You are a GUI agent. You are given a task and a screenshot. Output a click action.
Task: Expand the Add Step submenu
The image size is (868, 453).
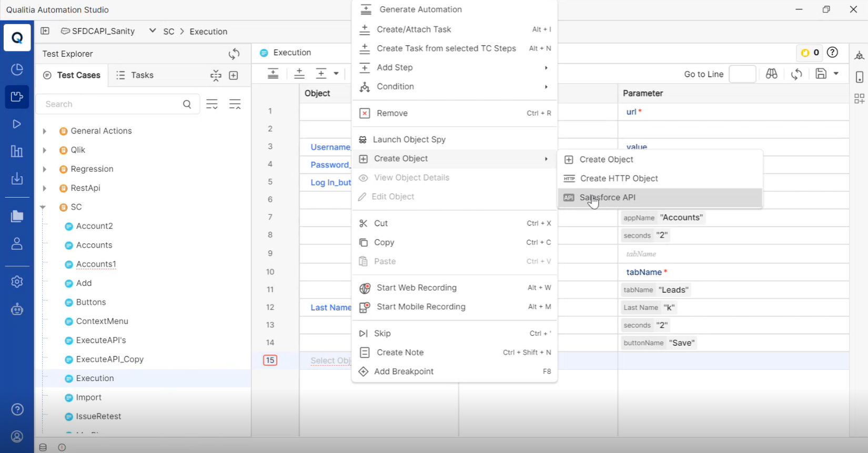[454, 67]
